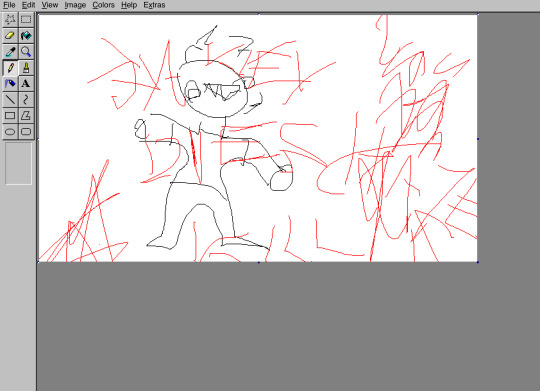Select the Text tool
The image size is (540, 391).
coord(26,83)
